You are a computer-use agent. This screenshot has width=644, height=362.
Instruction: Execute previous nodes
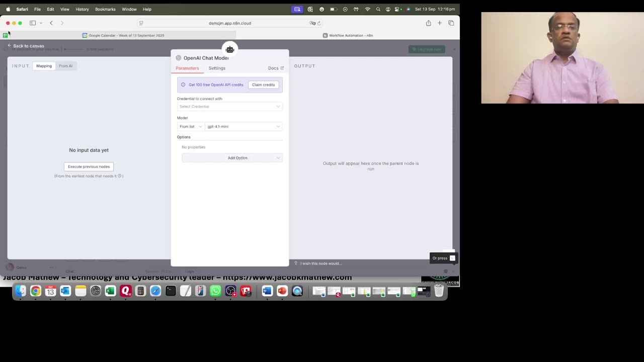(89, 166)
